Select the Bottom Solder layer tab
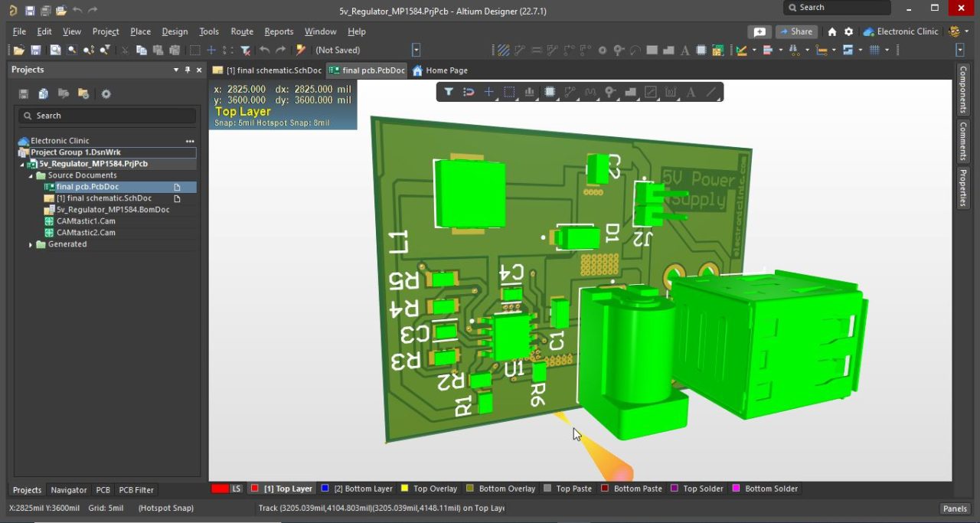This screenshot has width=980, height=523. pos(766,489)
